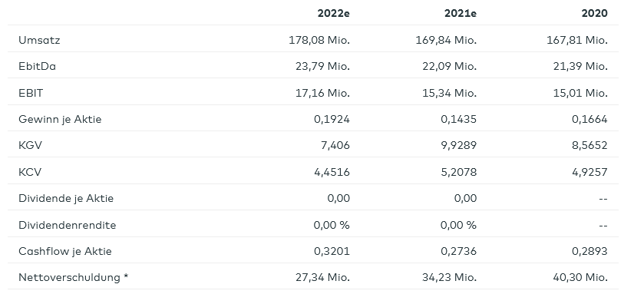Click the Nettoverschuldung * label
644x304 pixels.
[74, 277]
